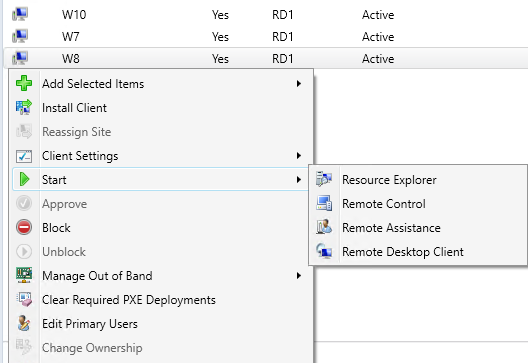Click the green Start play icon

(24, 179)
